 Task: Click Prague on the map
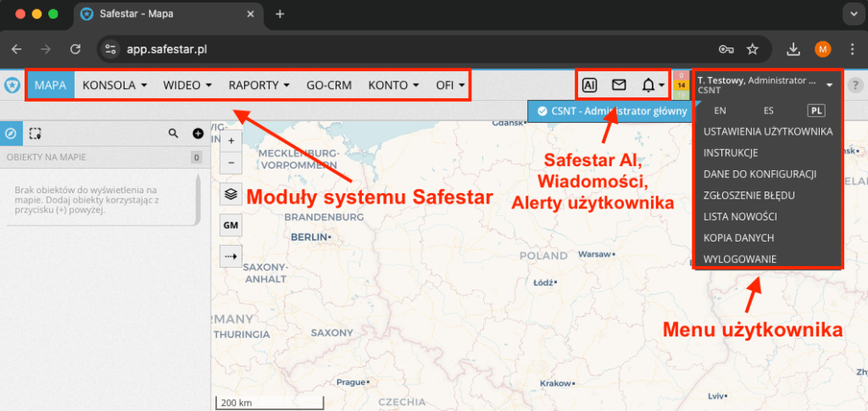click(x=352, y=382)
